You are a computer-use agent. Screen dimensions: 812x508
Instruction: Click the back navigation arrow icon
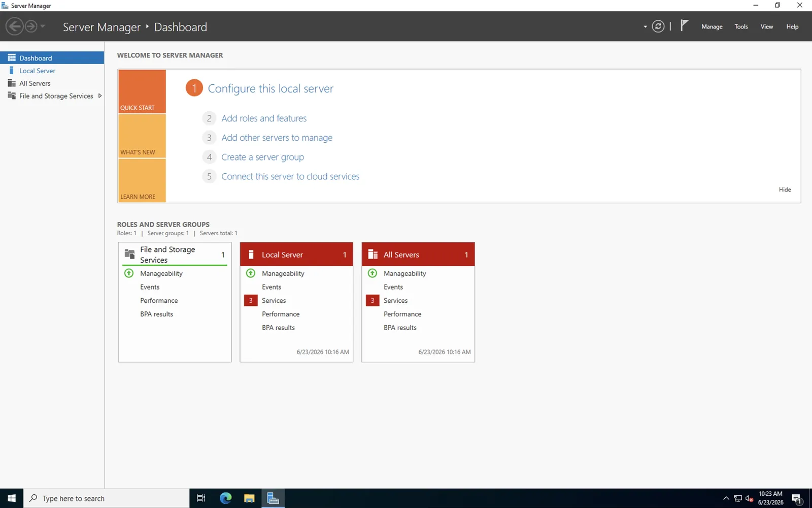click(x=14, y=26)
